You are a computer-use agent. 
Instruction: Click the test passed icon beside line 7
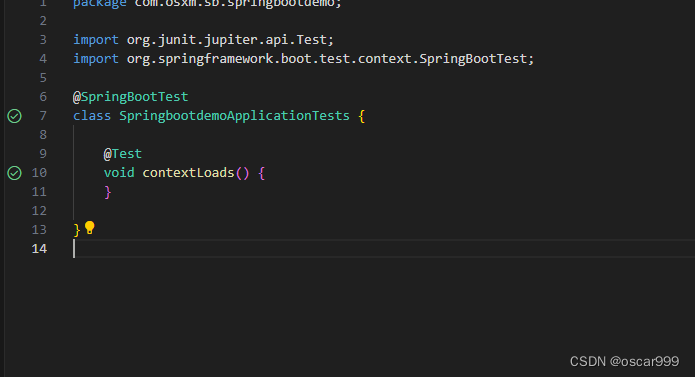[x=15, y=116]
